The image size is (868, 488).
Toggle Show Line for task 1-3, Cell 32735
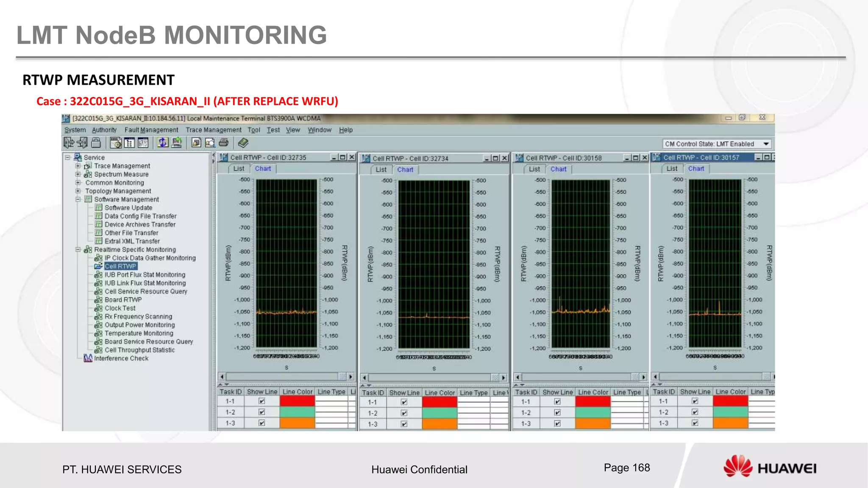click(x=262, y=423)
